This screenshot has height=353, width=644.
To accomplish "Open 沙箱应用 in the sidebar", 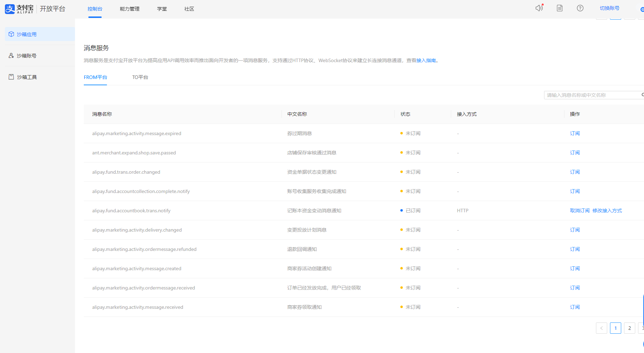I will [x=40, y=34].
